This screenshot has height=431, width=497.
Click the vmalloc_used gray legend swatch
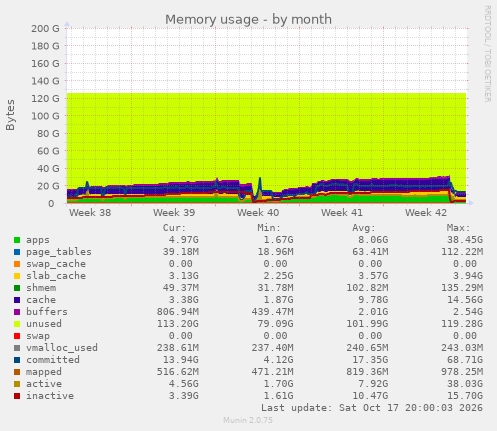(x=17, y=348)
